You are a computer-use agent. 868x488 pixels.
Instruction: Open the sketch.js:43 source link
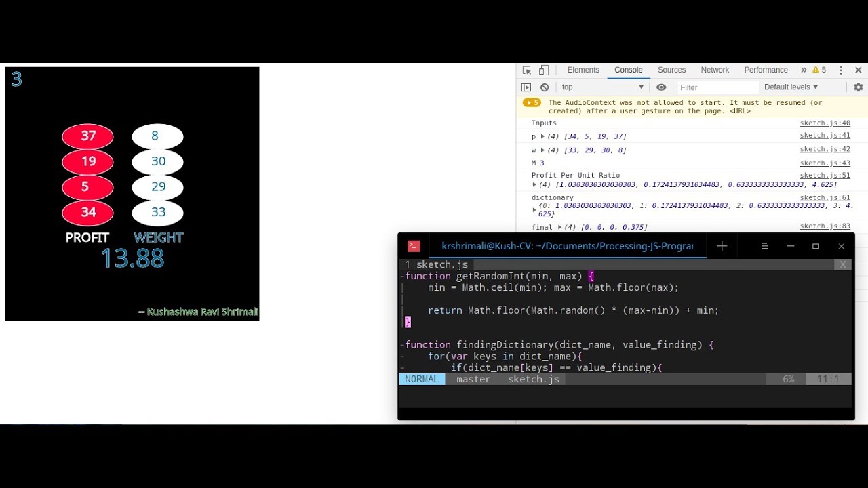pos(825,163)
